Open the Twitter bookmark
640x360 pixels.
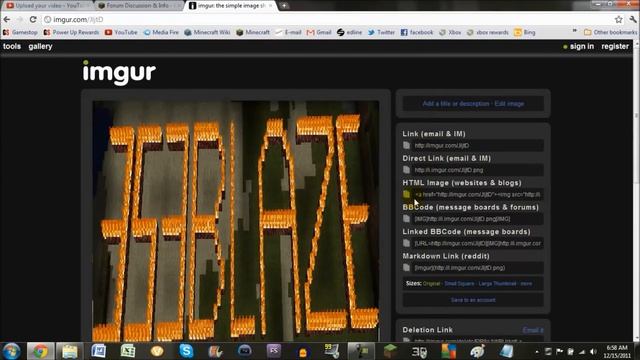(x=381, y=32)
